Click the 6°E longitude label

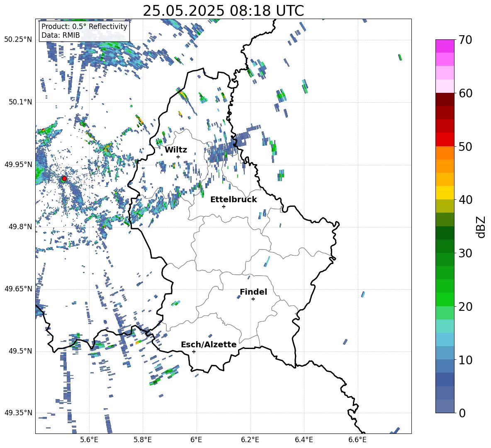coord(196,440)
